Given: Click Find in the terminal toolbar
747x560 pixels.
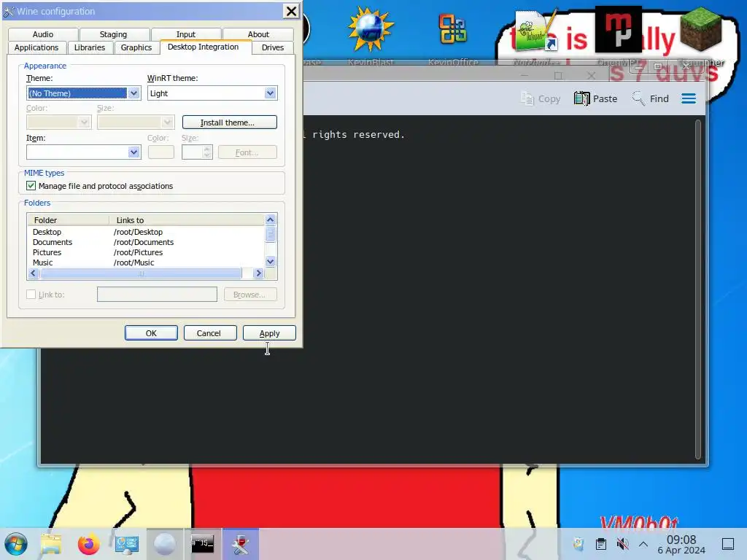Looking at the screenshot, I should point(650,98).
